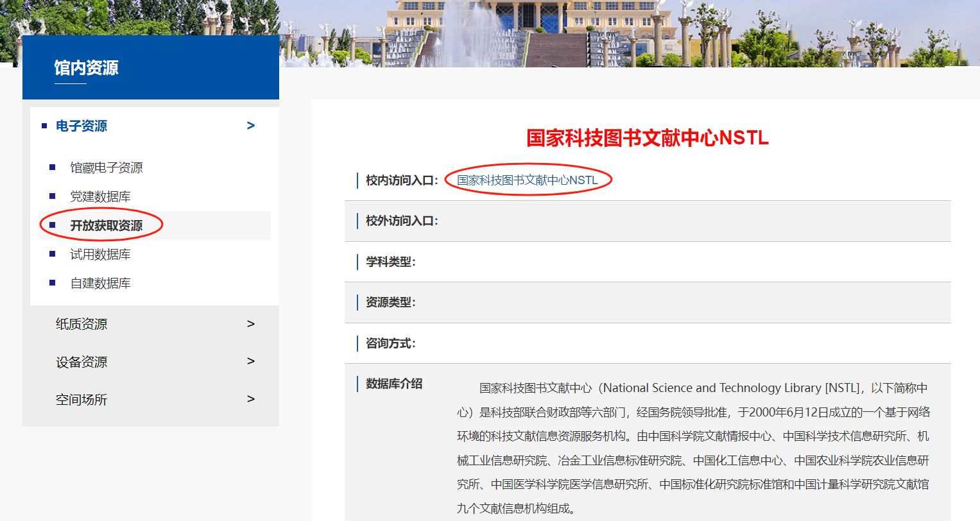Expand the 纸质资源 chevron arrow
The image size is (980, 521).
tap(251, 324)
